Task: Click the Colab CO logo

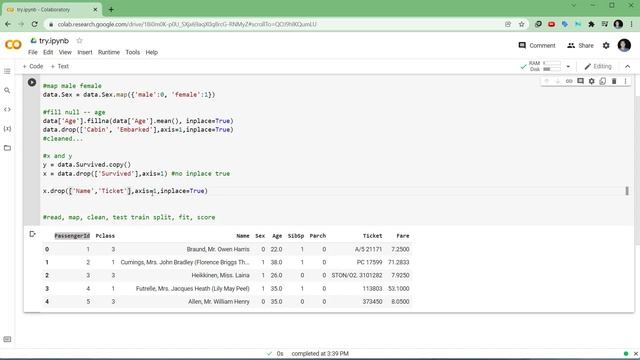Action: [x=13, y=44]
